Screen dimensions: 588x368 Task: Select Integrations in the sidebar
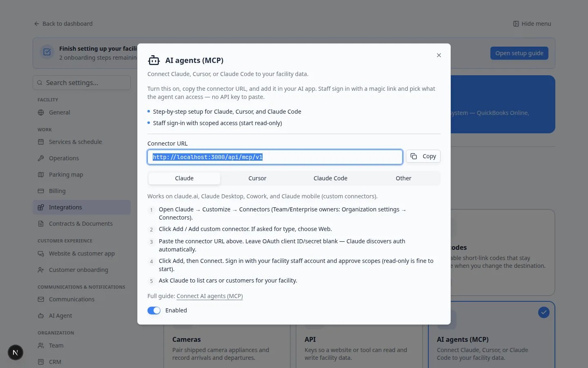coord(82,207)
